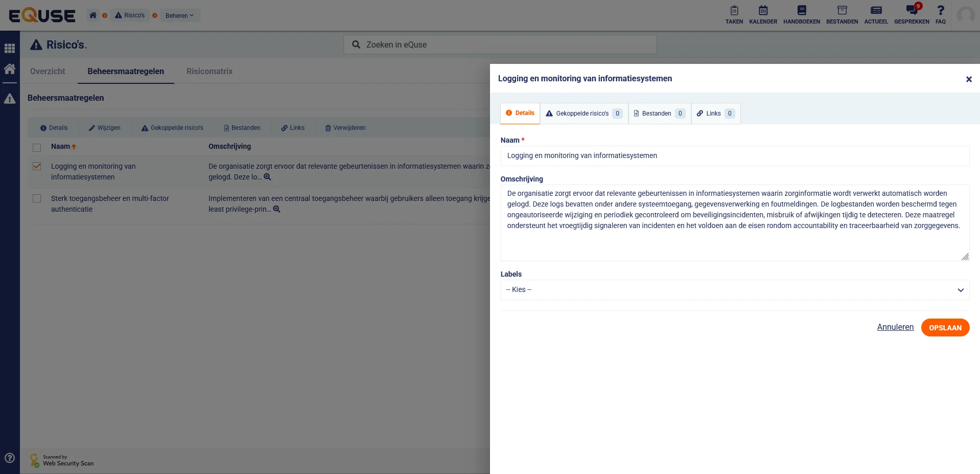This screenshot has height=474, width=980.
Task: Click the Opslaan button
Action: 945,328
